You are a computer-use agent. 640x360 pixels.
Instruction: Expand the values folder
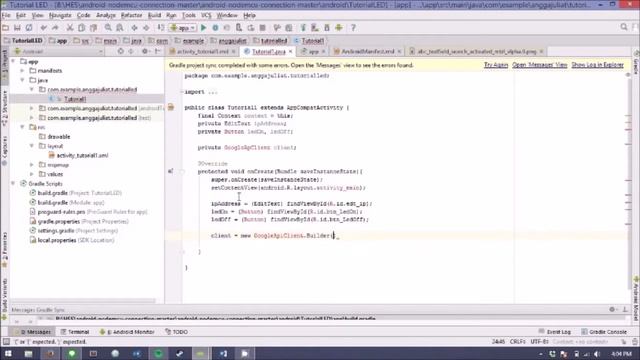pos(32,174)
